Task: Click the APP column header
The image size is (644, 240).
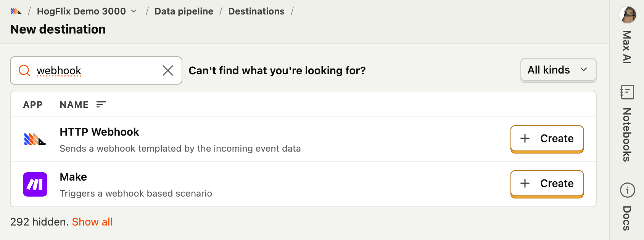Action: pyautogui.click(x=33, y=104)
